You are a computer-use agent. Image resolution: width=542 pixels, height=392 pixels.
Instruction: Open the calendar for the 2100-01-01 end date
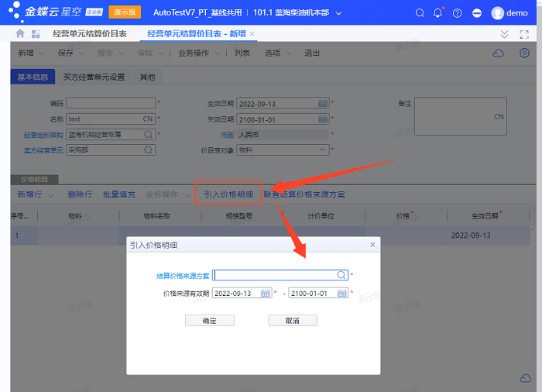tap(341, 294)
